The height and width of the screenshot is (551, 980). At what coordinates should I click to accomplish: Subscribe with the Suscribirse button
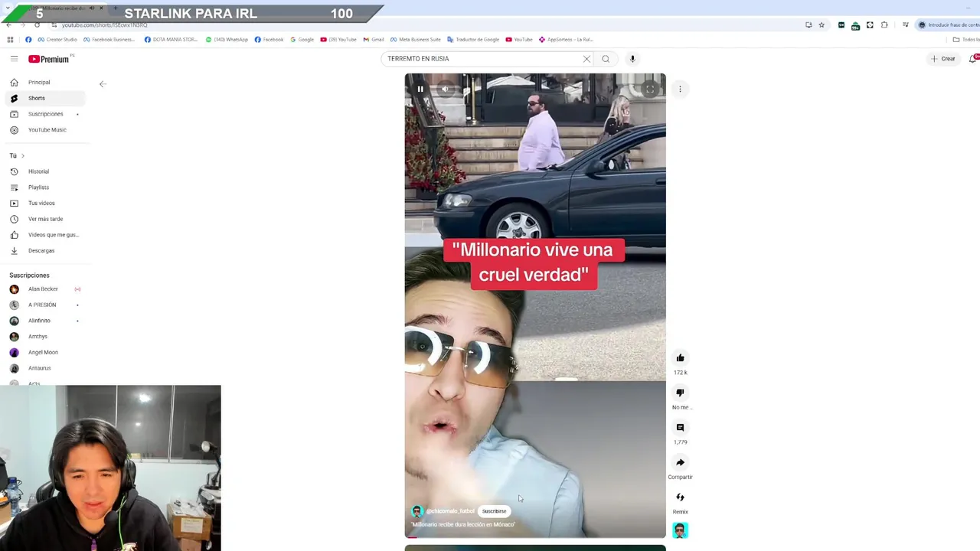point(494,511)
